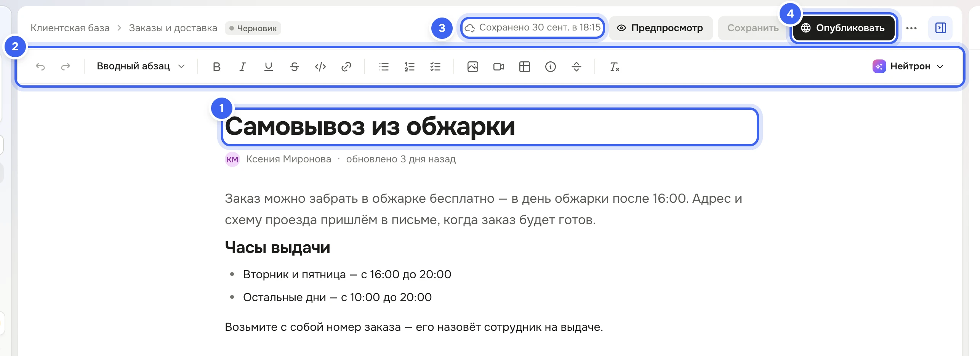Clear text formatting

(x=614, y=67)
